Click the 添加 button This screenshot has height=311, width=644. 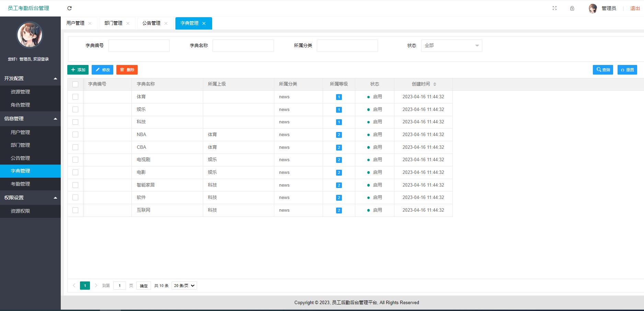click(78, 70)
